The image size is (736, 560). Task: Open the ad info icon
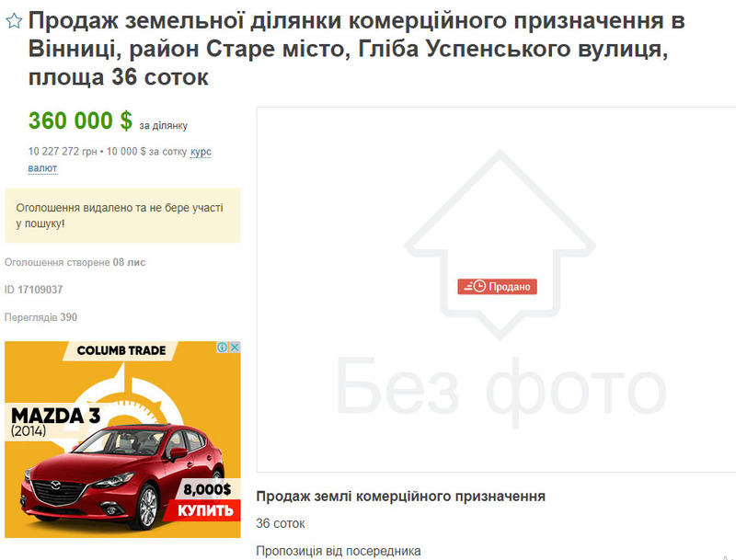(x=222, y=347)
